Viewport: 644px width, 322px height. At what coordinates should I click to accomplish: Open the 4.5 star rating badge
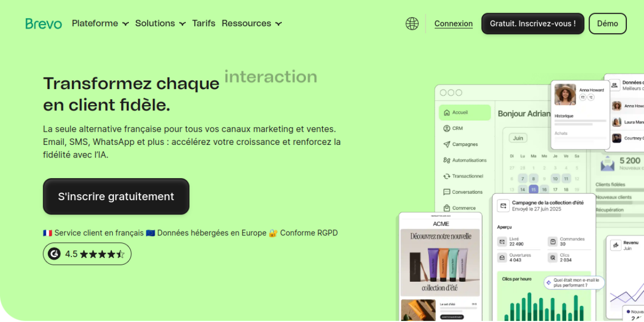click(87, 254)
